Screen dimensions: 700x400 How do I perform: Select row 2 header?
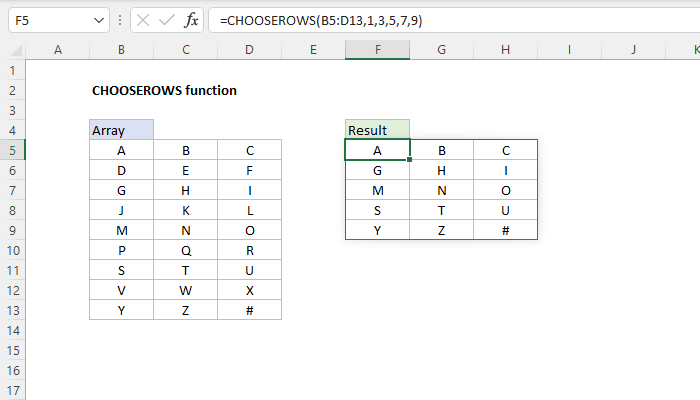click(x=12, y=90)
